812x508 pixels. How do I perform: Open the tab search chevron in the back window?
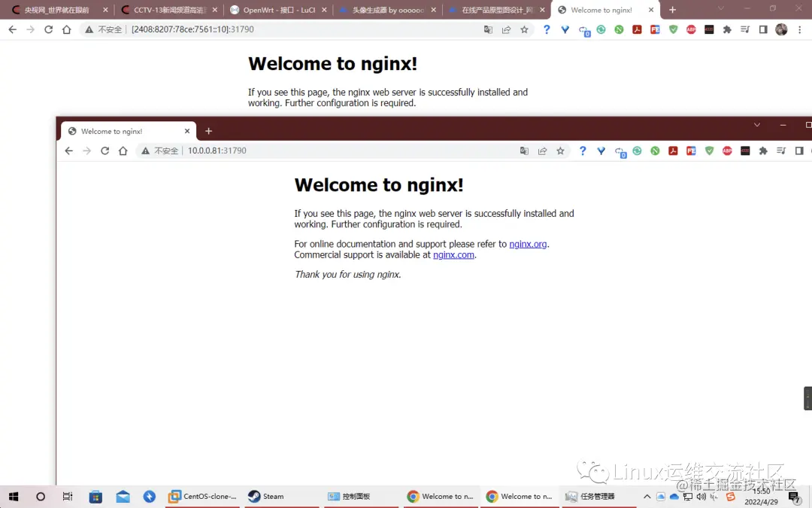720,8
